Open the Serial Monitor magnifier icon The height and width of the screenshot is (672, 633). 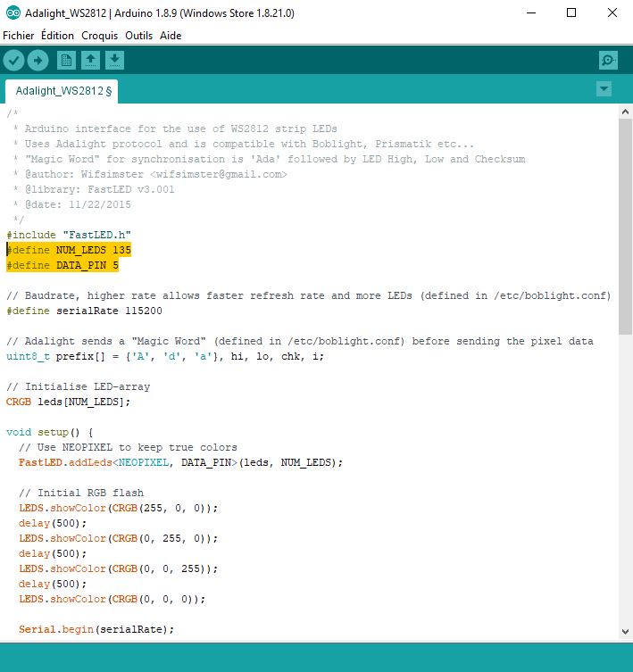[x=608, y=61]
